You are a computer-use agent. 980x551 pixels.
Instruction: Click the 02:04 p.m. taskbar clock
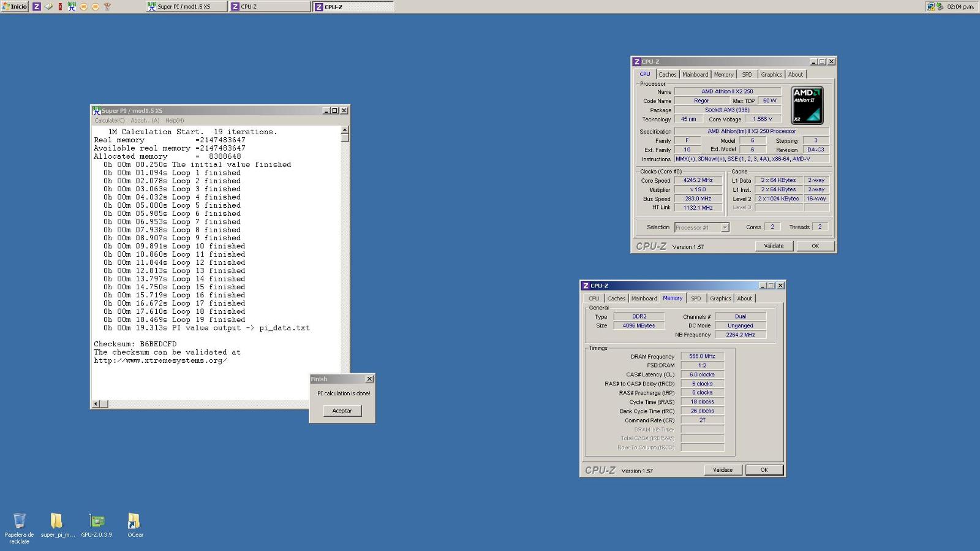click(x=960, y=7)
